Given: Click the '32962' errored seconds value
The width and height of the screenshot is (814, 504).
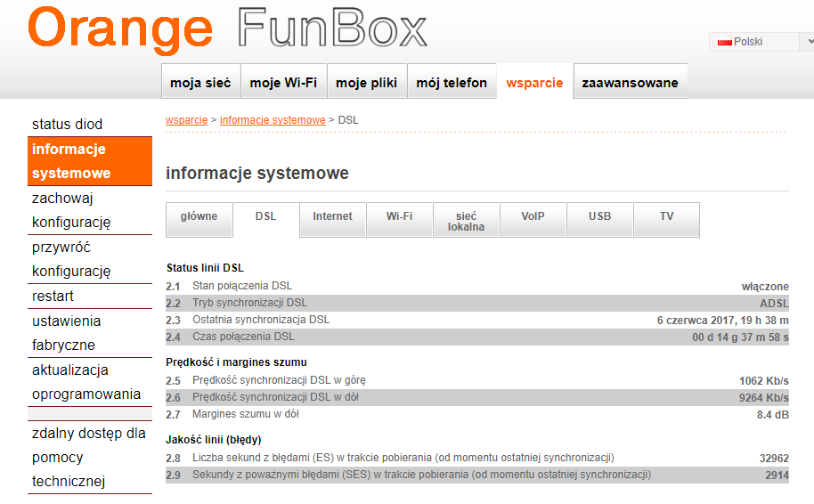Looking at the screenshot, I should 774,459.
